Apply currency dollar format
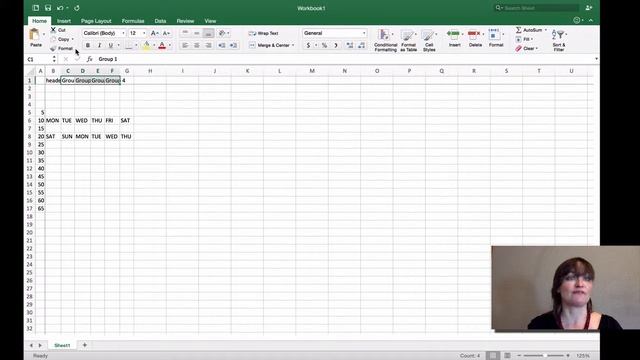Screen dimensions: 640x360 click(x=308, y=45)
